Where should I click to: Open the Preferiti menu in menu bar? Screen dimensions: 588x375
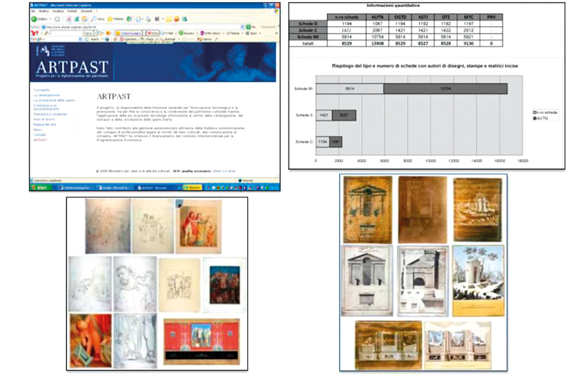tap(72, 11)
